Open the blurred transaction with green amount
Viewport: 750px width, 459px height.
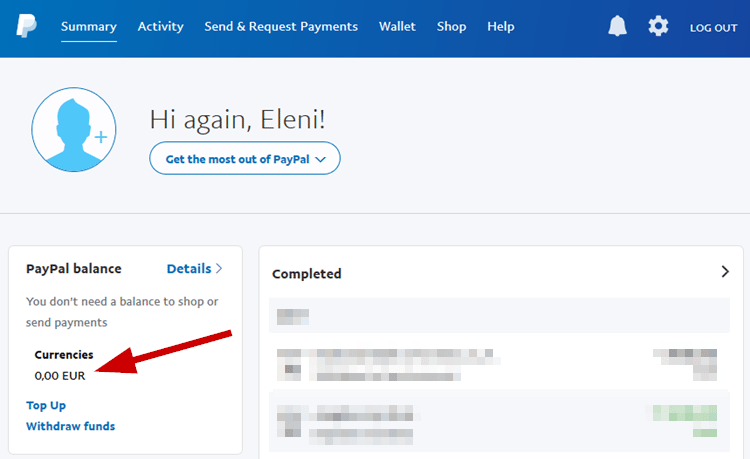coord(499,421)
